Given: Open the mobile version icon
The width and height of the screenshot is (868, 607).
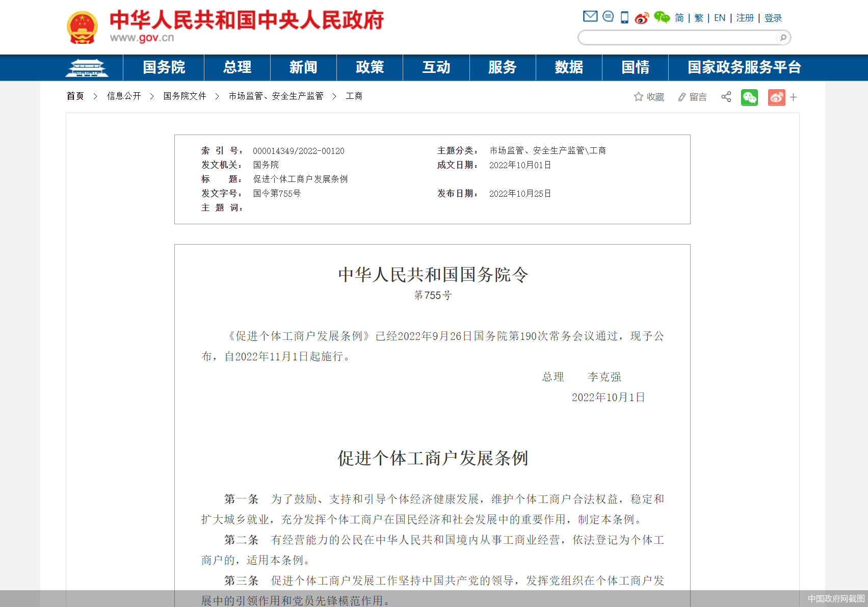Looking at the screenshot, I should [x=624, y=17].
